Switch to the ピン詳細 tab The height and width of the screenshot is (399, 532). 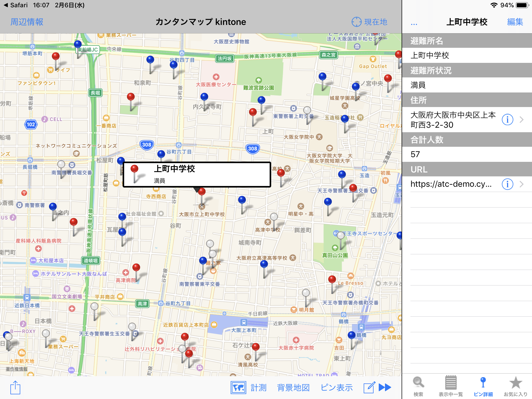coord(483,386)
